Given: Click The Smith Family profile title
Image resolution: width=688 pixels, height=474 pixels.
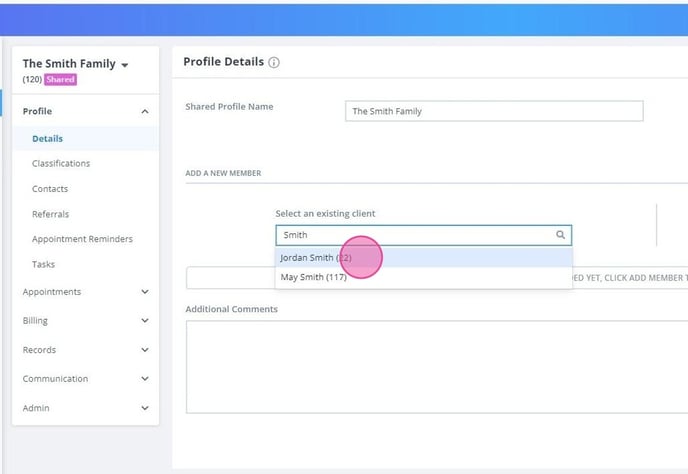Looking at the screenshot, I should tap(69, 64).
